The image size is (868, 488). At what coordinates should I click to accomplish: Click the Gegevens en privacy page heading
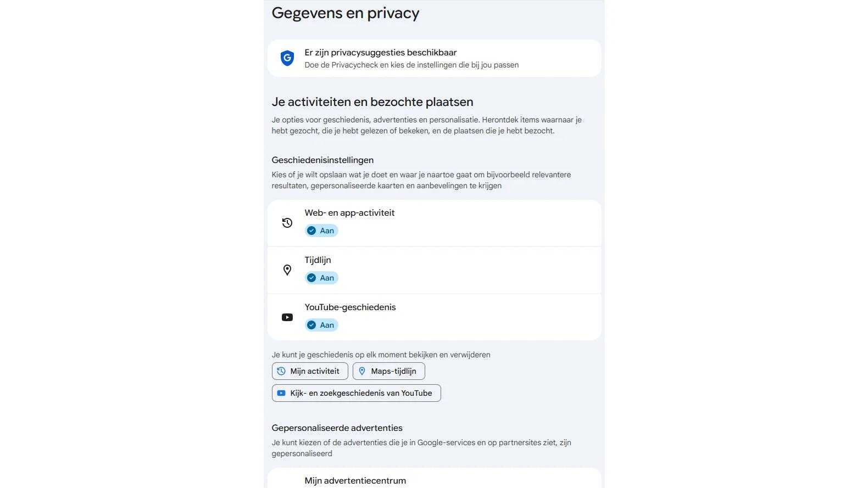[x=345, y=13]
